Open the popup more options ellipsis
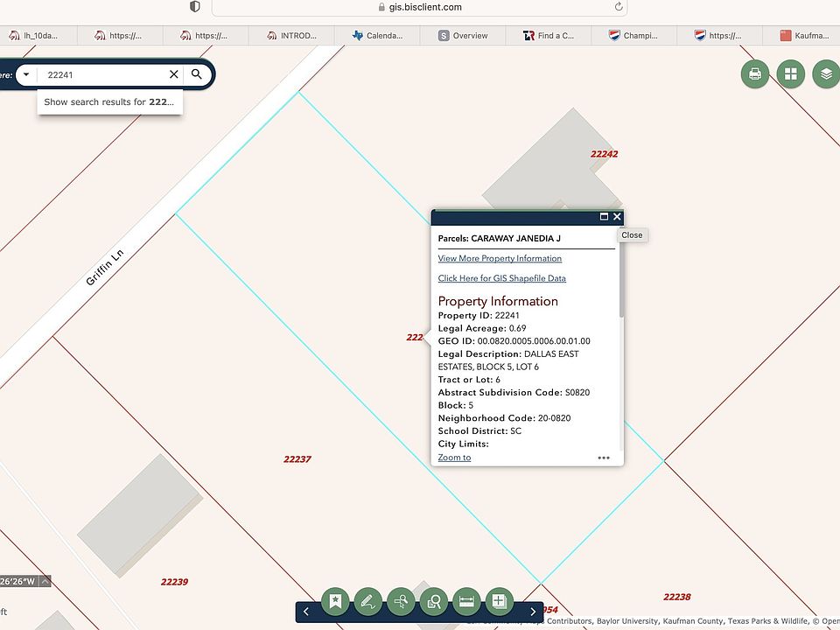 point(604,458)
